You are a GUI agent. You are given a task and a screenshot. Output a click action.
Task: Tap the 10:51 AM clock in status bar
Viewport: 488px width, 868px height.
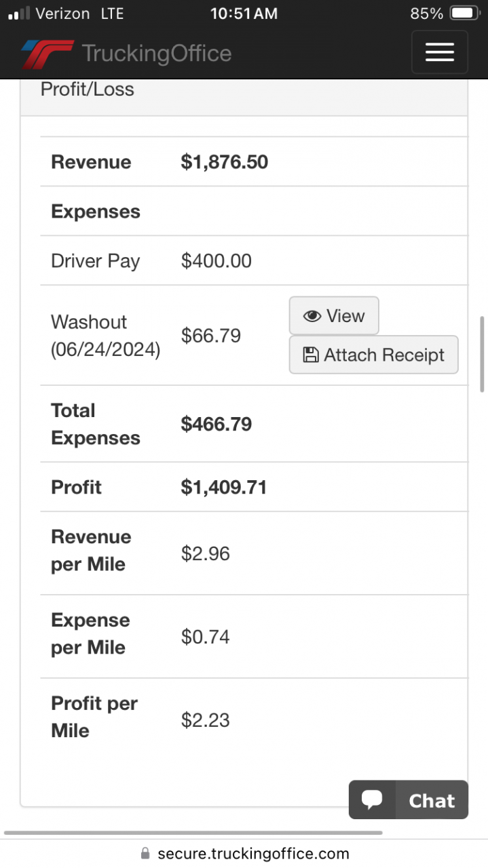point(244,14)
